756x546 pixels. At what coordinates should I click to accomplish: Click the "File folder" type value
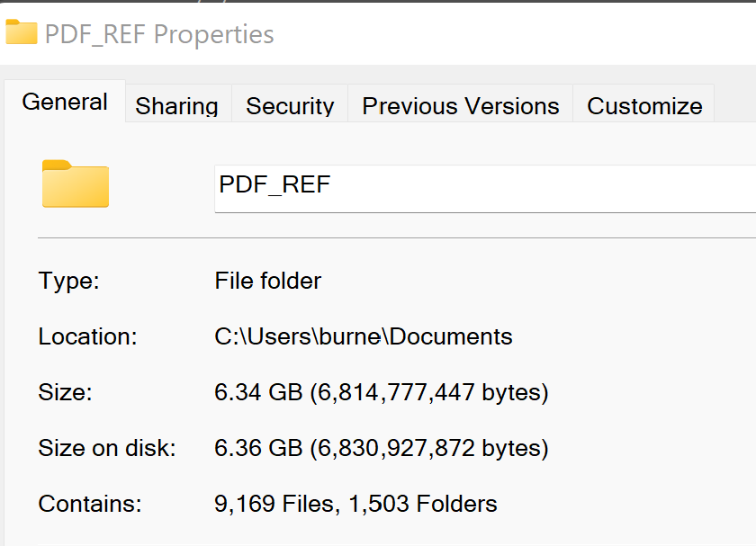(x=267, y=281)
